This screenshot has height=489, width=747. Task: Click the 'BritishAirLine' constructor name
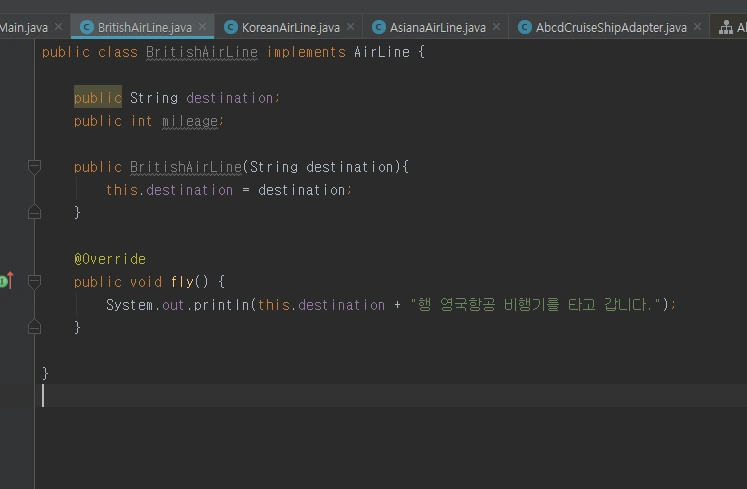pyautogui.click(x=186, y=167)
